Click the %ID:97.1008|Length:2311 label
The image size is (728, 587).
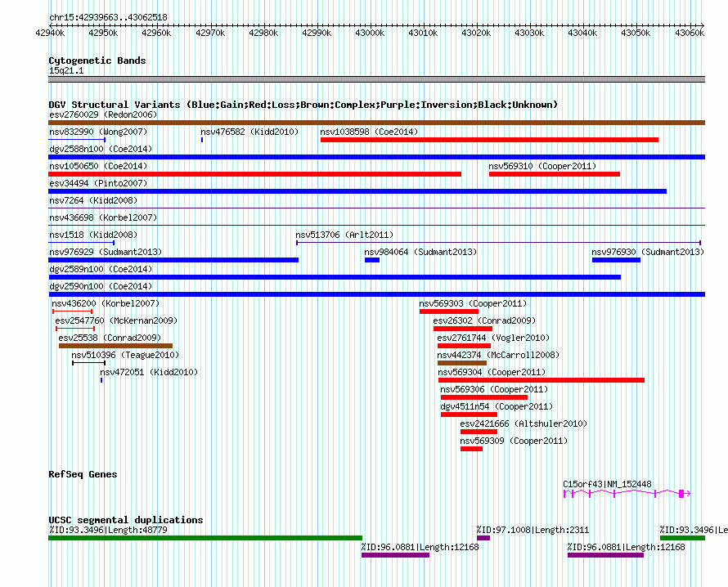pyautogui.click(x=533, y=530)
